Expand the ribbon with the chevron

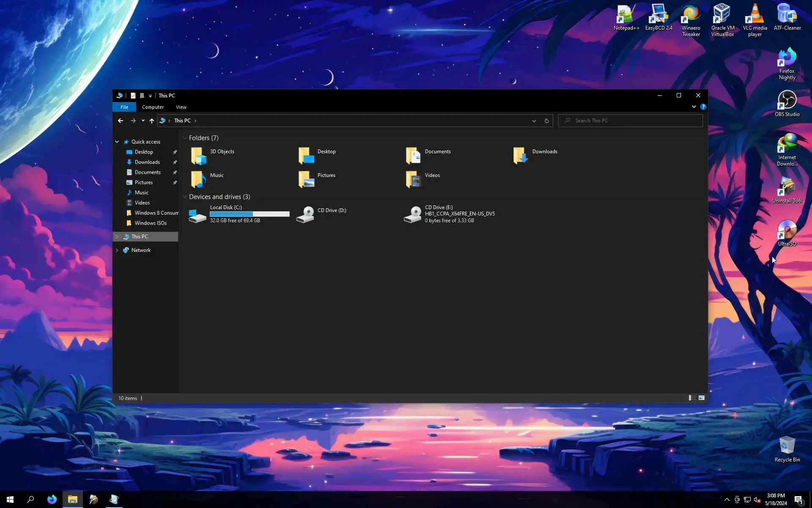pos(694,107)
